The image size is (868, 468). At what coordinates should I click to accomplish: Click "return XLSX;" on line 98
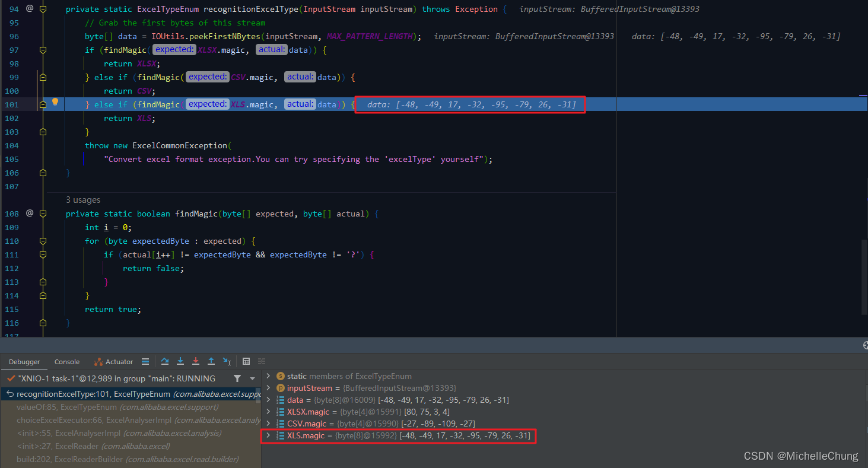[132, 63]
